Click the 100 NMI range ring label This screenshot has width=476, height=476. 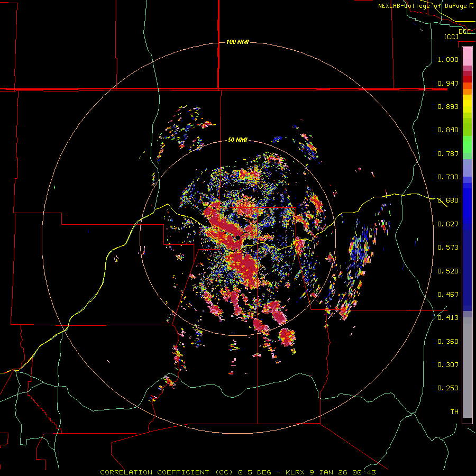237,42
